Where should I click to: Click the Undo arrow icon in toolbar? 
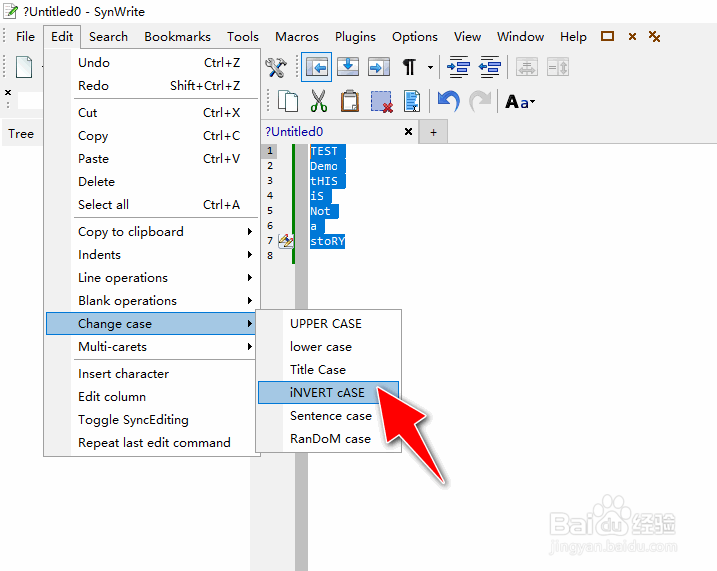pos(449,101)
